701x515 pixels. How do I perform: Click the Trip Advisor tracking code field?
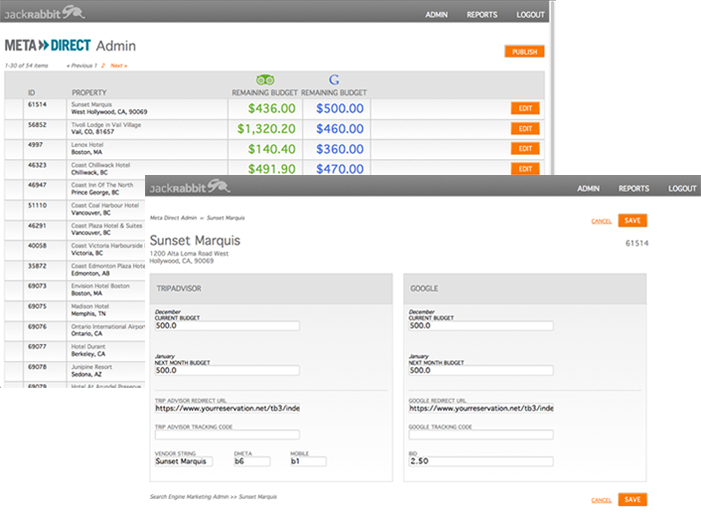(x=227, y=435)
